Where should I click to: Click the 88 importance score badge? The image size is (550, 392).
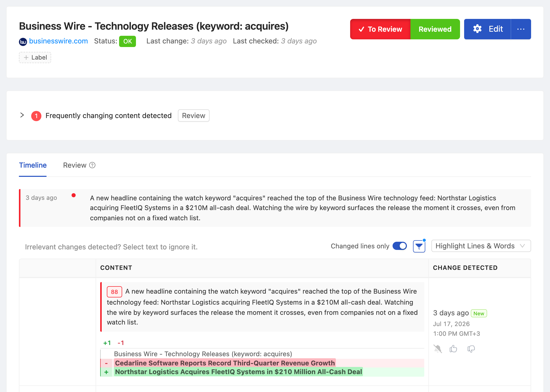coord(114,292)
